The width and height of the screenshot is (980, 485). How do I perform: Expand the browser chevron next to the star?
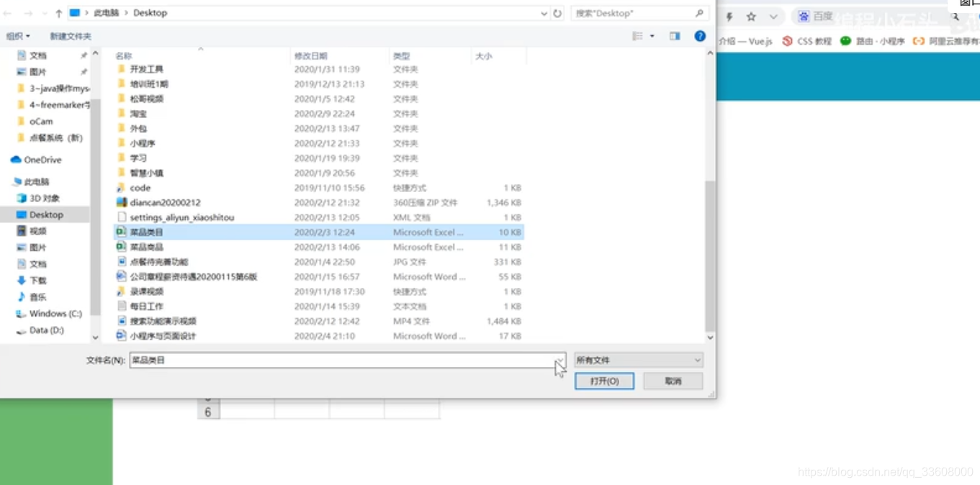(x=773, y=17)
